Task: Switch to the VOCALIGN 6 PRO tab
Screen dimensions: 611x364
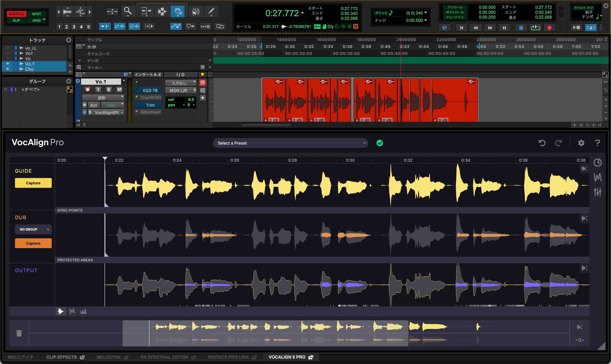Action: coord(291,357)
